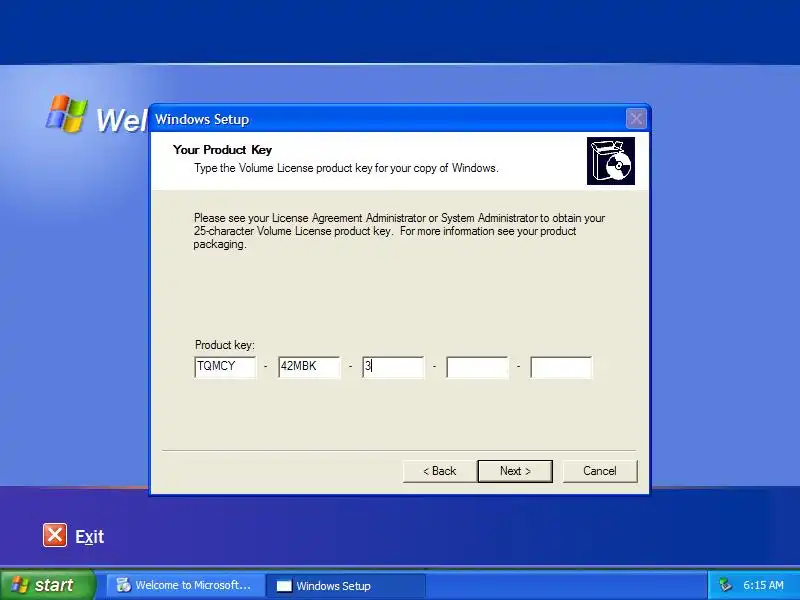Click the Type the Volume License instruction text
The height and width of the screenshot is (600, 800).
click(x=346, y=168)
